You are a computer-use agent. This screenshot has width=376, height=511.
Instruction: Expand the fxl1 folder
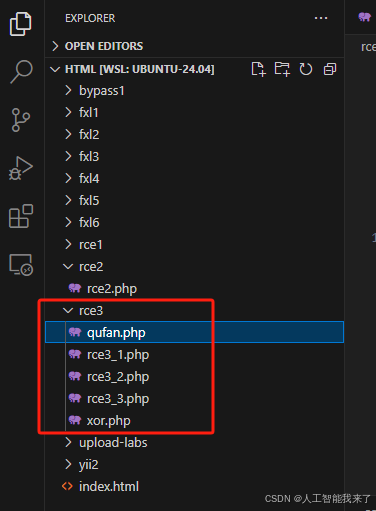tap(68, 112)
